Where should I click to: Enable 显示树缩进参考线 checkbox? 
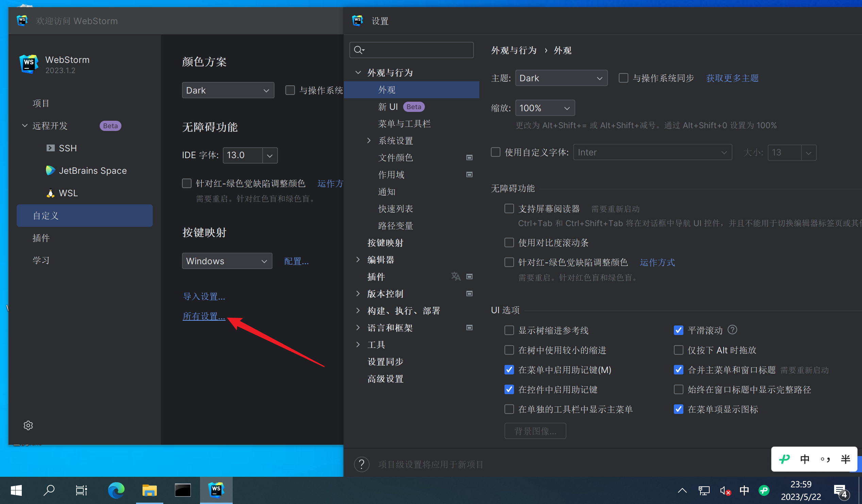point(509,330)
